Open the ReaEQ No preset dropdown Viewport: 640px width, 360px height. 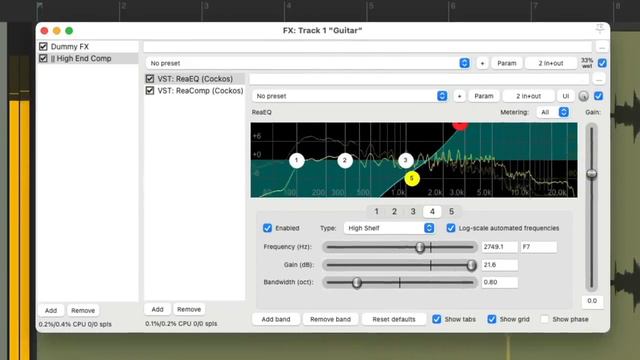350,96
